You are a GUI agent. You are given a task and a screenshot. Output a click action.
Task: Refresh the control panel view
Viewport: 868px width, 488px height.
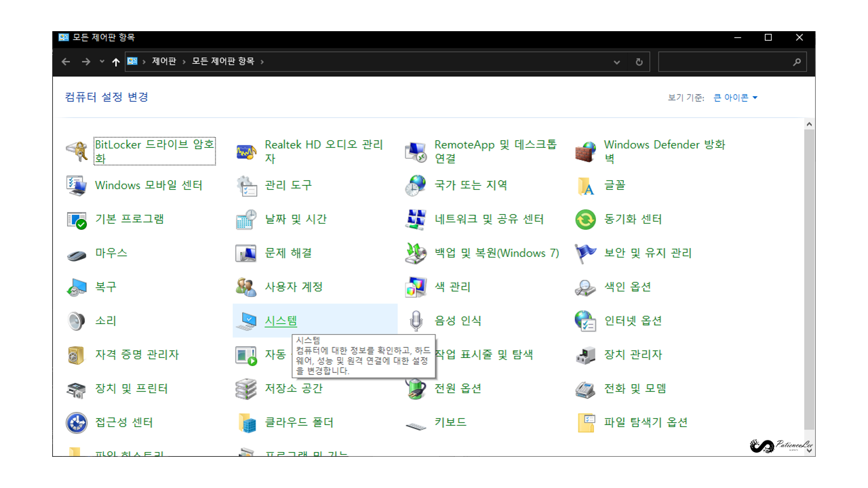[x=639, y=62]
